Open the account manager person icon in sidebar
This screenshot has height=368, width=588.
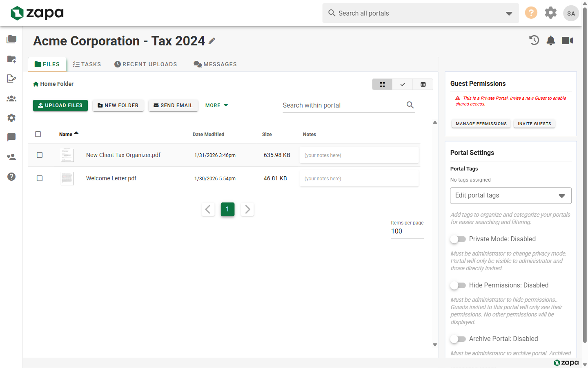click(11, 157)
